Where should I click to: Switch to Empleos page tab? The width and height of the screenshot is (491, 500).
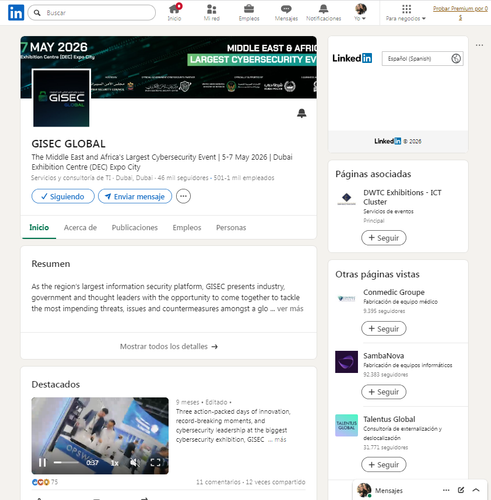[187, 228]
